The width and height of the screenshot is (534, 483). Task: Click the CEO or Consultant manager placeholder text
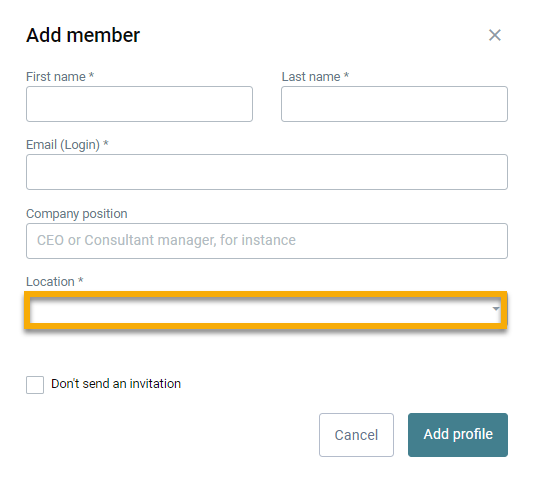tap(166, 240)
